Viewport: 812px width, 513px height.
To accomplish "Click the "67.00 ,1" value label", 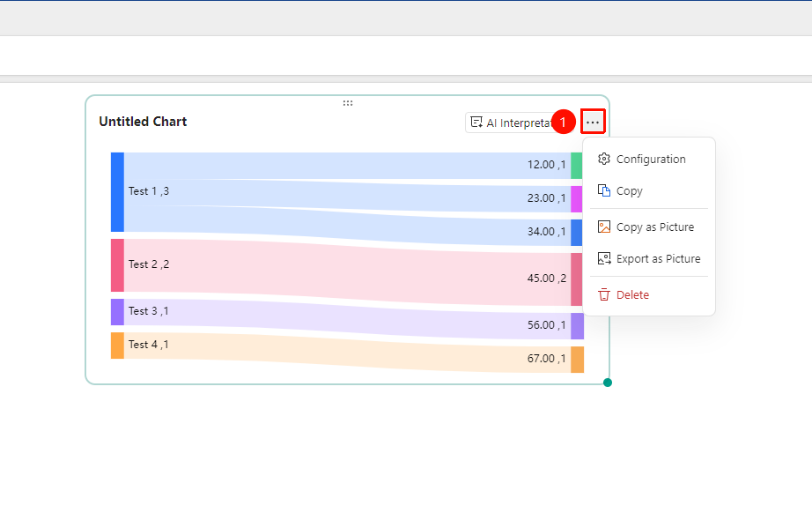I will click(547, 359).
